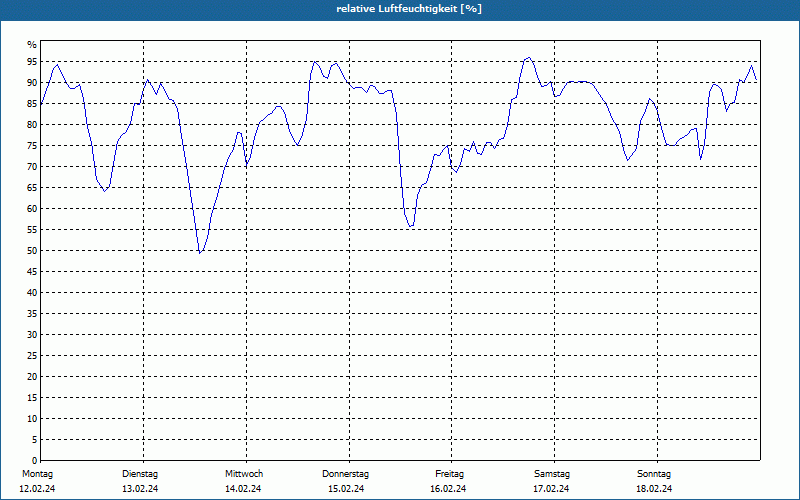Viewport: 800px width, 500px height.
Task: Click the y-axis value '70'
Action: click(32, 166)
